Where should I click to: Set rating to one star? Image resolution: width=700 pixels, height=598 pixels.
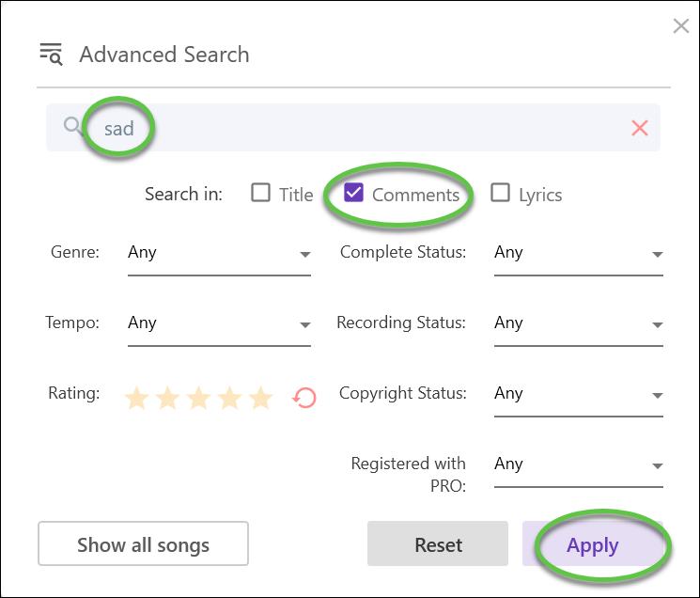point(136,398)
